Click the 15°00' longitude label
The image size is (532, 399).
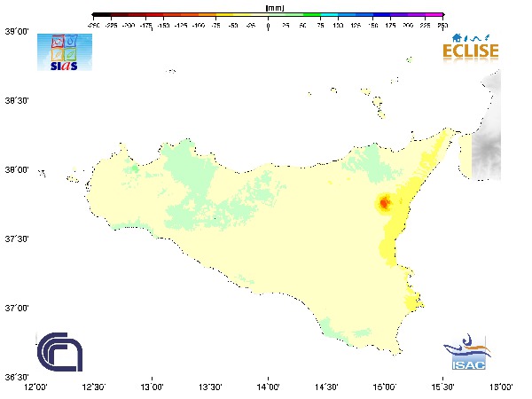[385, 387]
